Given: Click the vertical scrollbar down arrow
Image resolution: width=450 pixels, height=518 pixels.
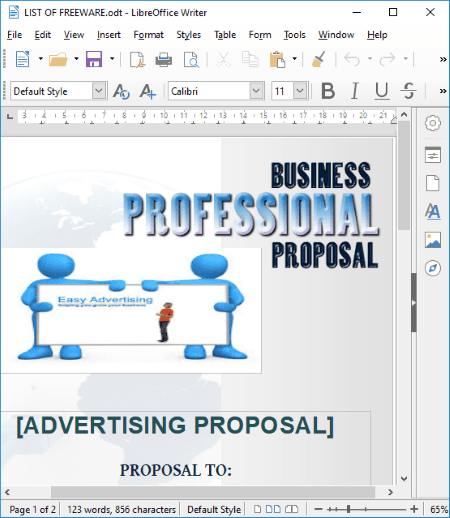Looking at the screenshot, I should point(404,479).
